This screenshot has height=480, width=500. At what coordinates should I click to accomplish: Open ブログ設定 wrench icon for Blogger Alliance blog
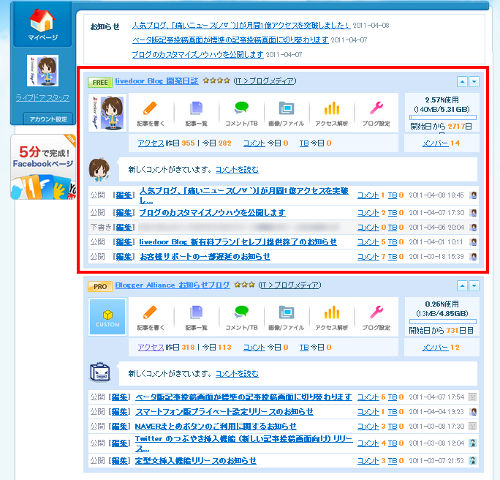point(376,313)
